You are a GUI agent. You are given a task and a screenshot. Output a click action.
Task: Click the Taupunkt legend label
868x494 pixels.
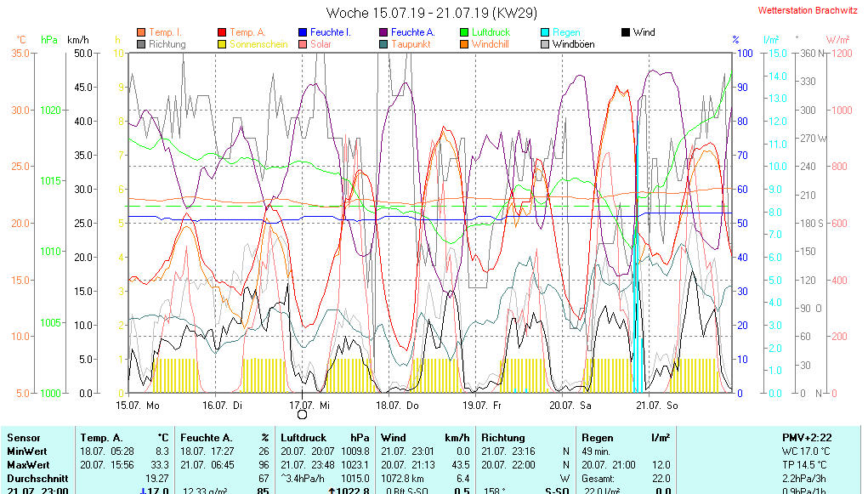coord(411,43)
